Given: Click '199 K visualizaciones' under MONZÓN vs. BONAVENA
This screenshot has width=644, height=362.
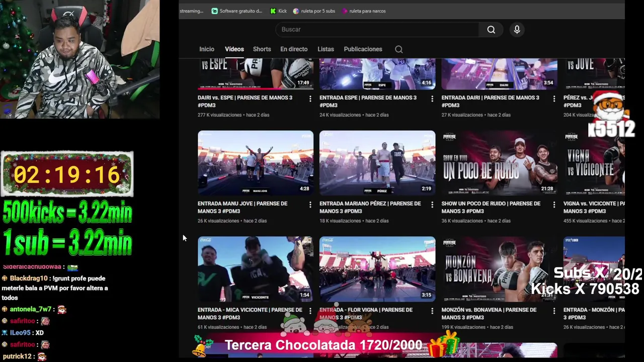Looking at the screenshot, I should [463, 327].
